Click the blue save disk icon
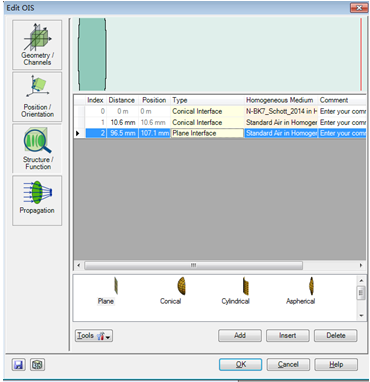 [x=19, y=365]
